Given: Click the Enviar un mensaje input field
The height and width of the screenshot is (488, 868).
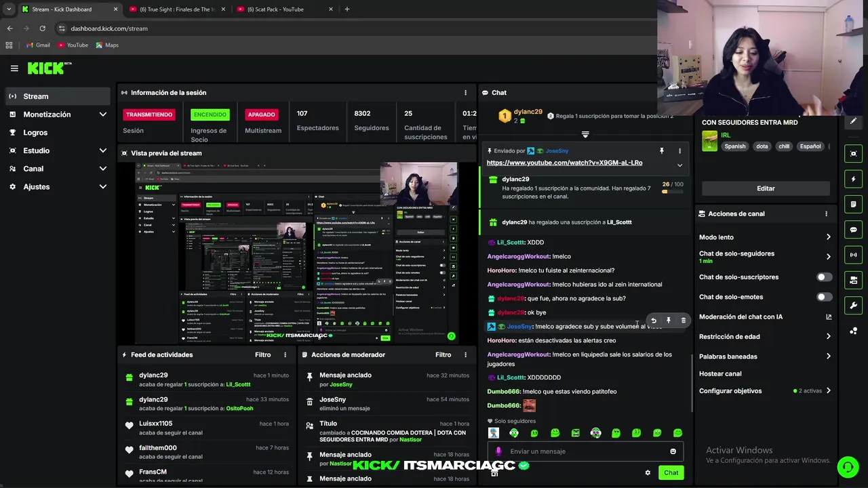Looking at the screenshot, I should pyautogui.click(x=587, y=451).
